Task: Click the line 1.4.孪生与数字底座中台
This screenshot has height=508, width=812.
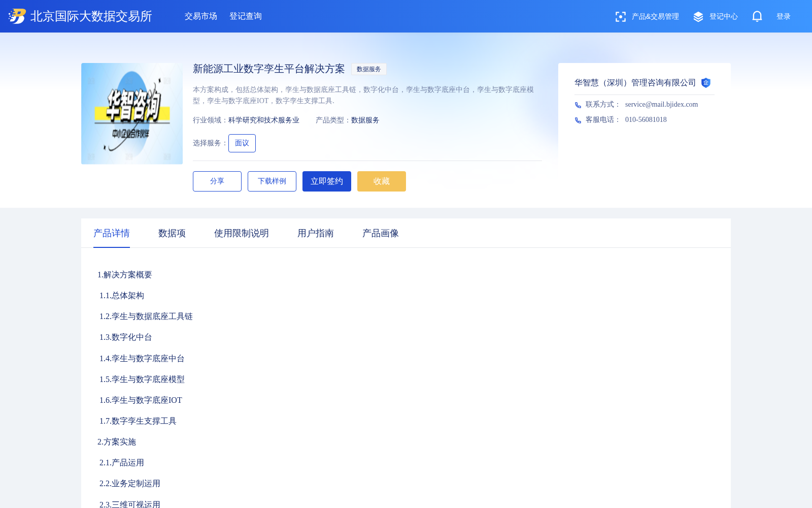Action: (142, 359)
